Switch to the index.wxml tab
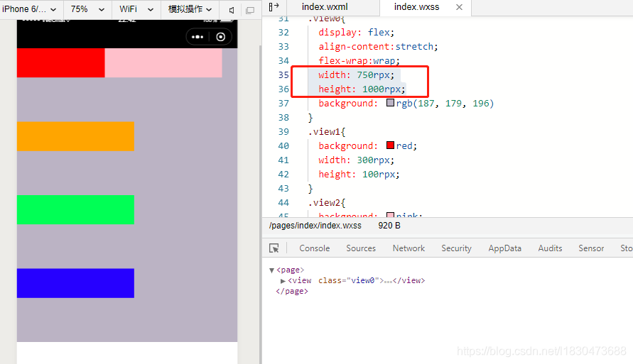Image resolution: width=633 pixels, height=364 pixels. click(x=325, y=7)
